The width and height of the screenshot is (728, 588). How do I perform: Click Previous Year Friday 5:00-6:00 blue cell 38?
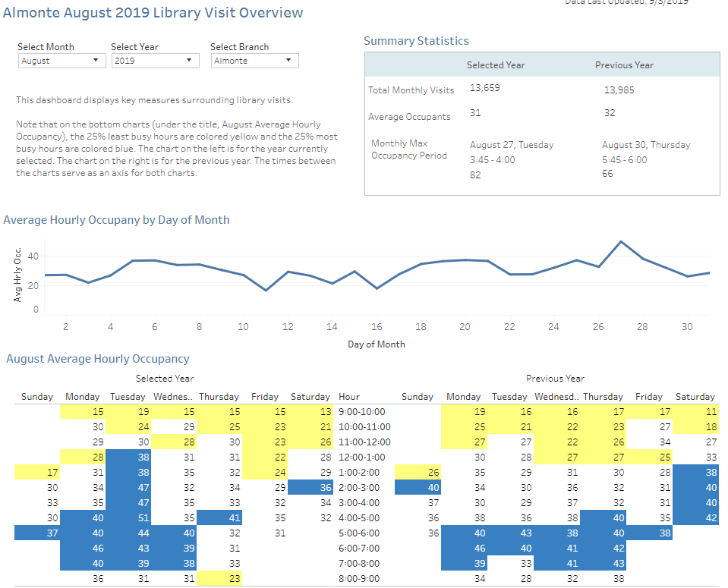pyautogui.click(x=649, y=533)
